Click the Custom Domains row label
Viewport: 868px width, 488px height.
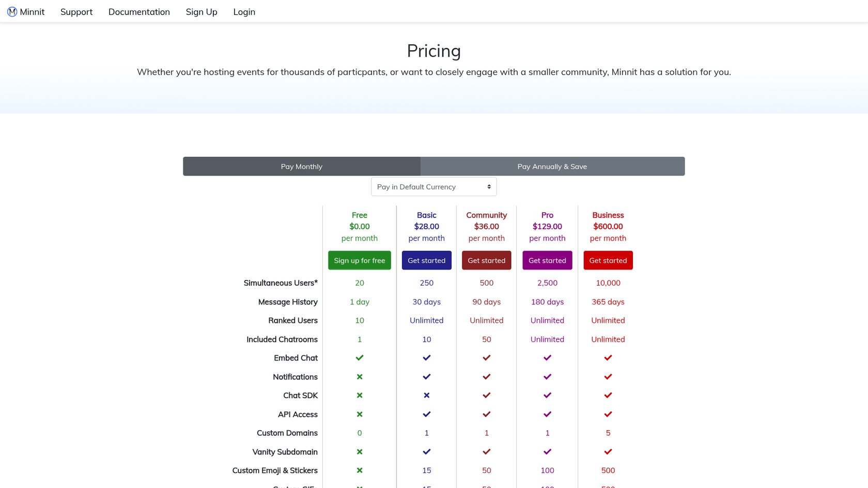(287, 433)
